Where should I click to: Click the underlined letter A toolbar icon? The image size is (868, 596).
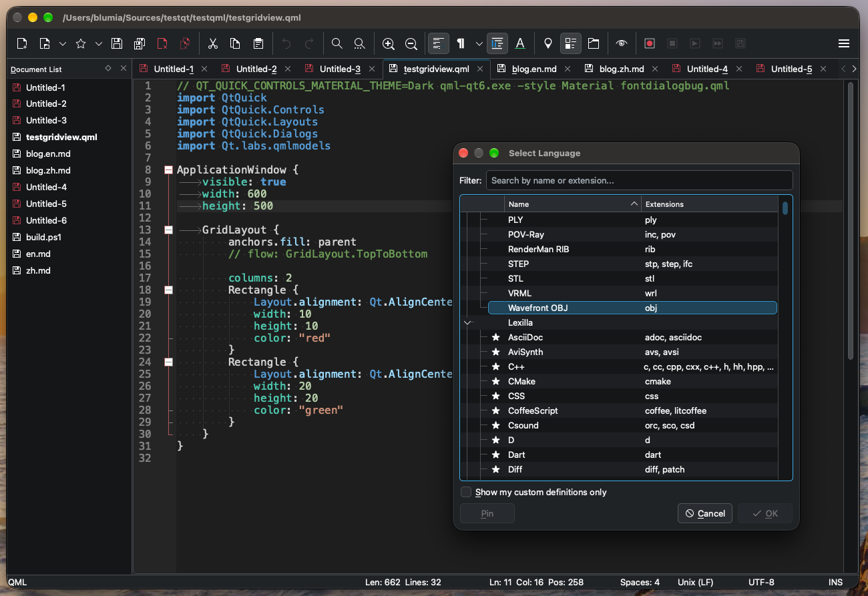520,43
